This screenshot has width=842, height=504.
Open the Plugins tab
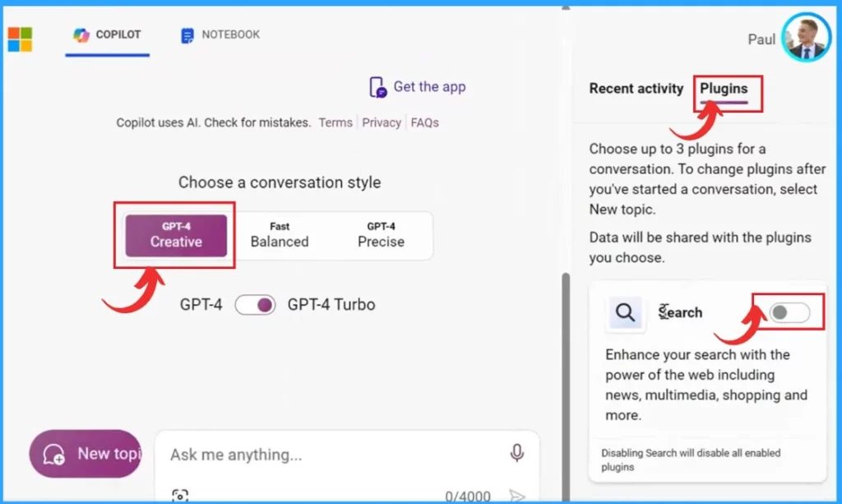tap(724, 89)
